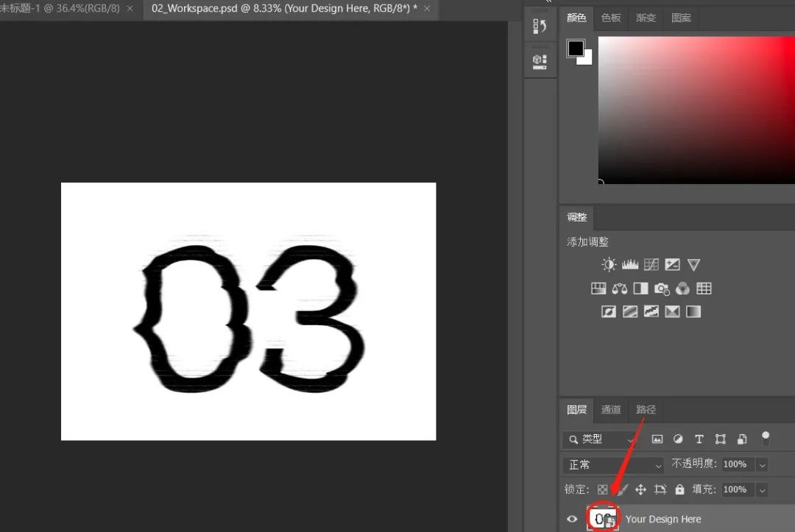Click the Your Design Here layer thumbnail
The width and height of the screenshot is (795, 532).
(603, 519)
